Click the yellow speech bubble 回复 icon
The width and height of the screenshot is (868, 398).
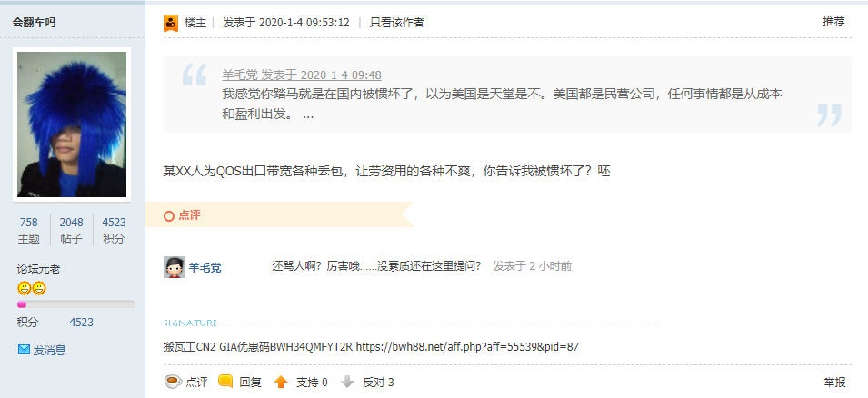pos(225,382)
